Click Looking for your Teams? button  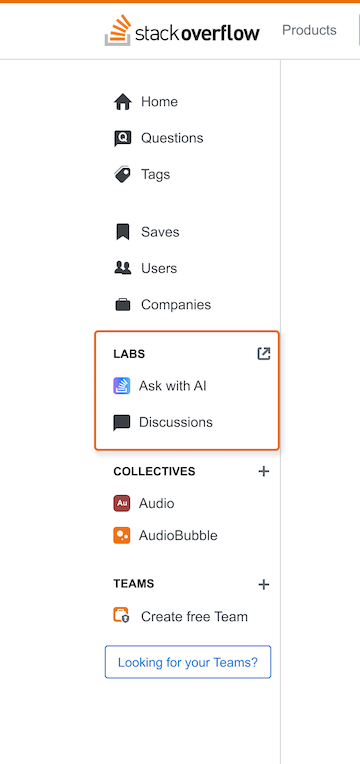[188, 662]
